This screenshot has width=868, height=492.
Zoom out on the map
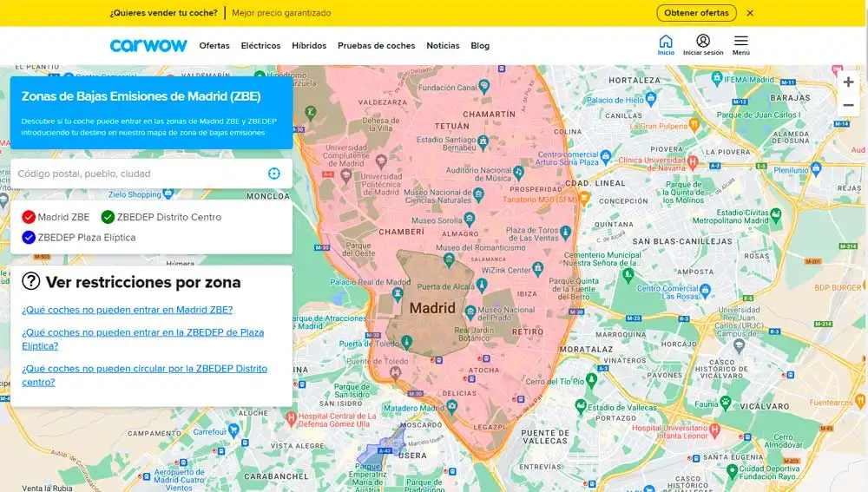848,105
